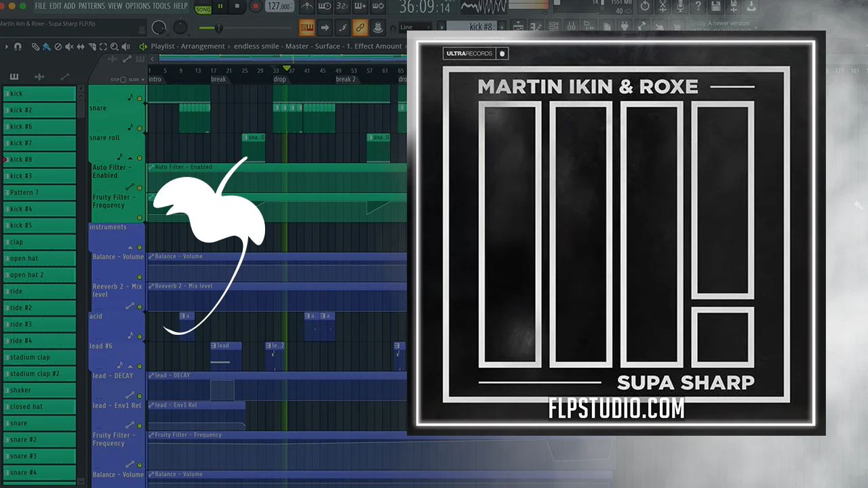
Task: Jump to the break 2 timeline marker
Action: (345, 79)
